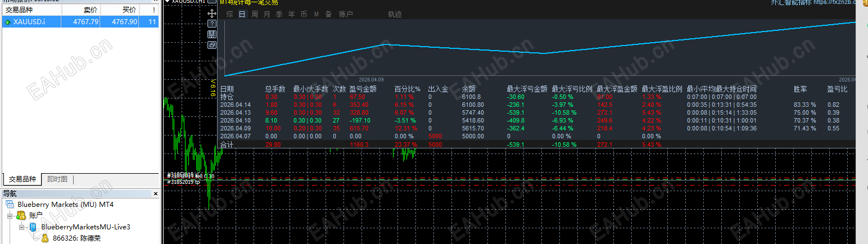The width and height of the screenshot is (868, 244).
Task: Click the 6100.80 balance for 2026.04.14
Action: pyautogui.click(x=472, y=105)
